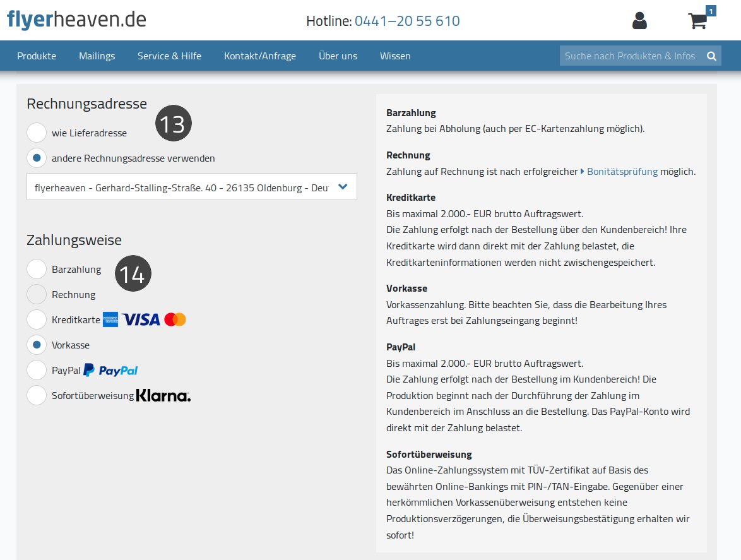This screenshot has height=560, width=741.
Task: Open the Bonitätsprüfung link
Action: pos(622,172)
